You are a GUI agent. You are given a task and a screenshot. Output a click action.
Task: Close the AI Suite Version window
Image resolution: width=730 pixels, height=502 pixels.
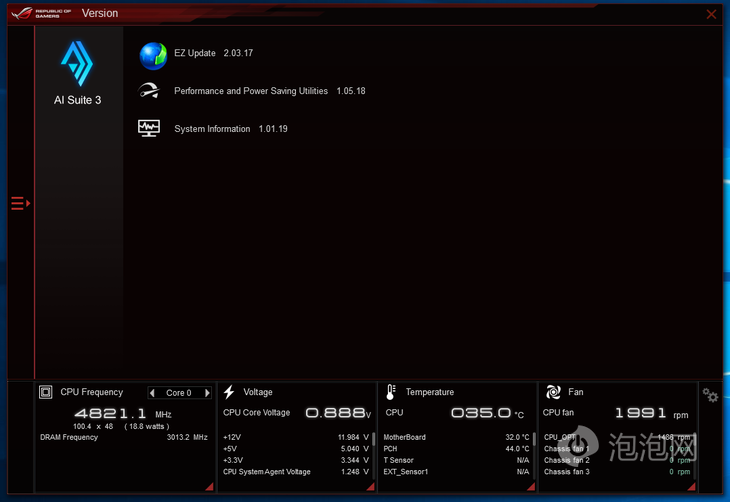[x=711, y=14]
